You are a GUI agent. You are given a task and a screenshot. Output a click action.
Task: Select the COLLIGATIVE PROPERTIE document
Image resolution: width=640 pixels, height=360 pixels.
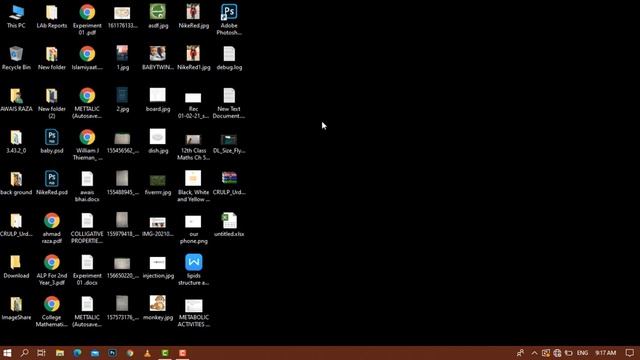(87, 228)
